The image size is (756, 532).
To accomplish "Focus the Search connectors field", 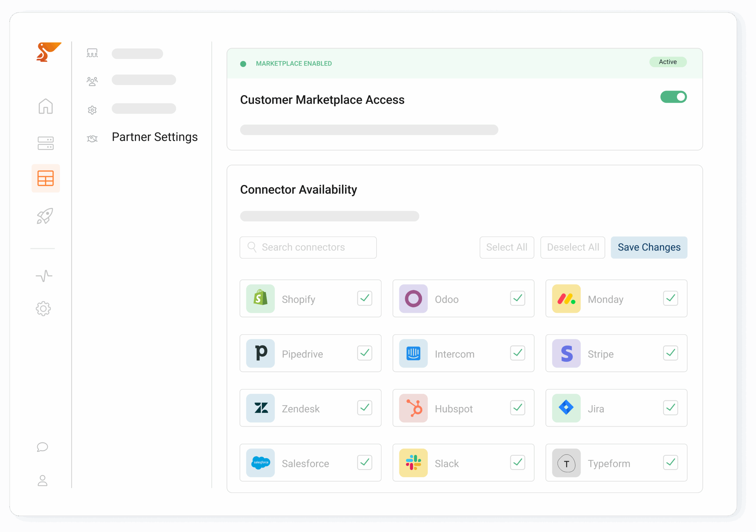I will coord(308,247).
